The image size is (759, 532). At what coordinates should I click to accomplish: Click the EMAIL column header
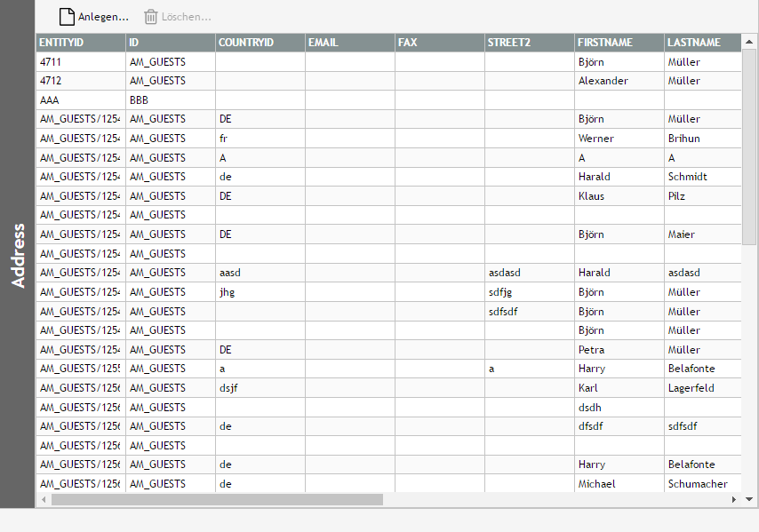[x=349, y=43]
